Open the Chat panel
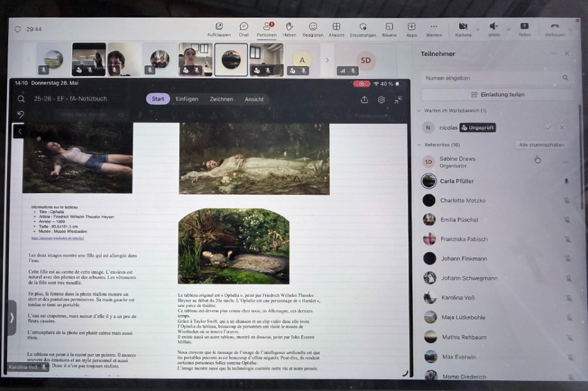 (244, 30)
